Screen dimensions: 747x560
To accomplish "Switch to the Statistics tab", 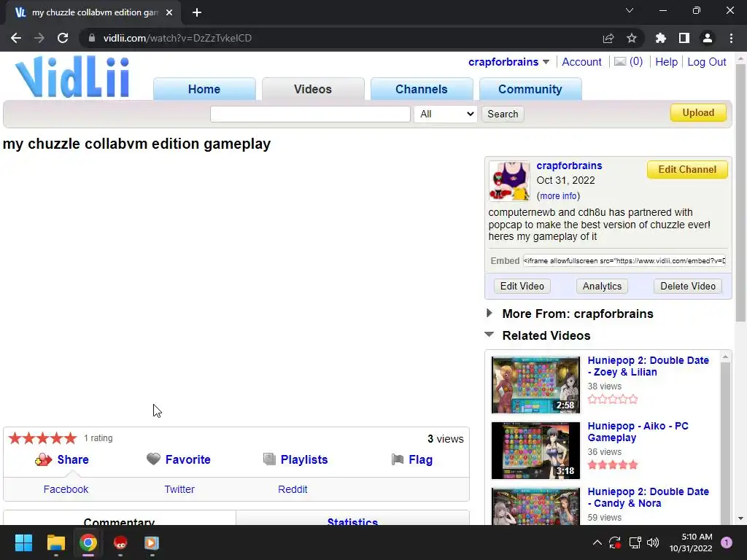I will click(x=352, y=519).
